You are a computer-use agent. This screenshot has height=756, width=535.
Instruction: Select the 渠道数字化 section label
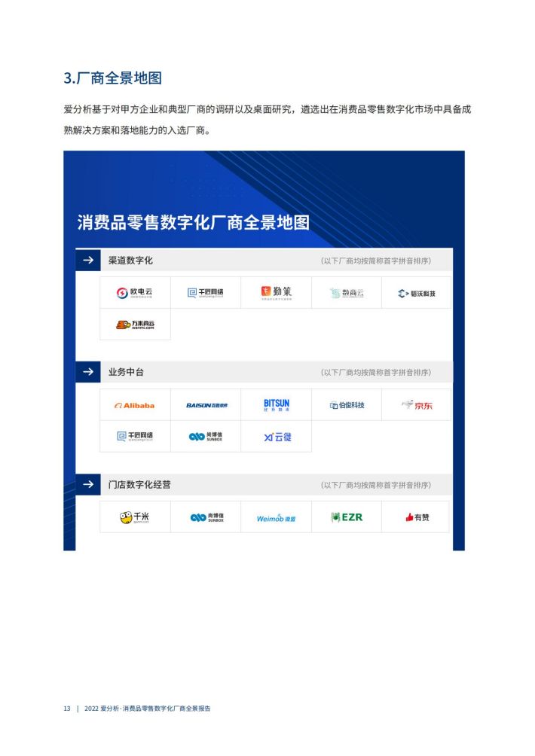[130, 261]
